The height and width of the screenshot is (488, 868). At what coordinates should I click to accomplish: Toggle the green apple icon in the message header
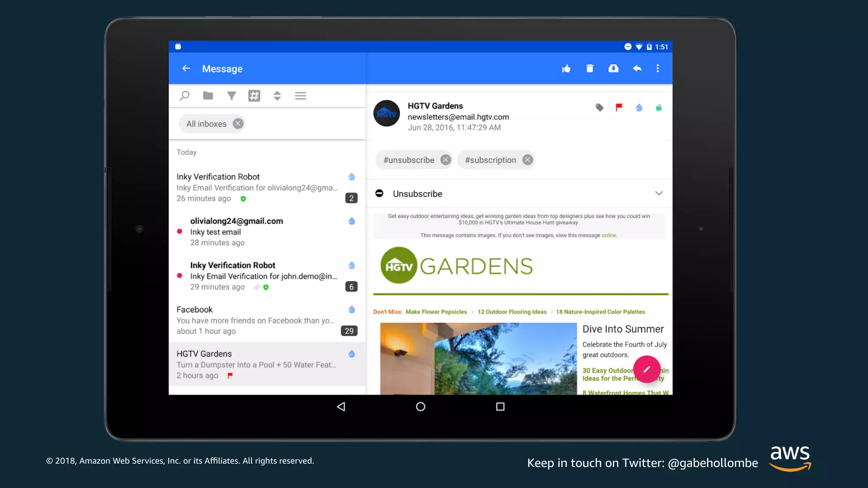click(x=659, y=108)
